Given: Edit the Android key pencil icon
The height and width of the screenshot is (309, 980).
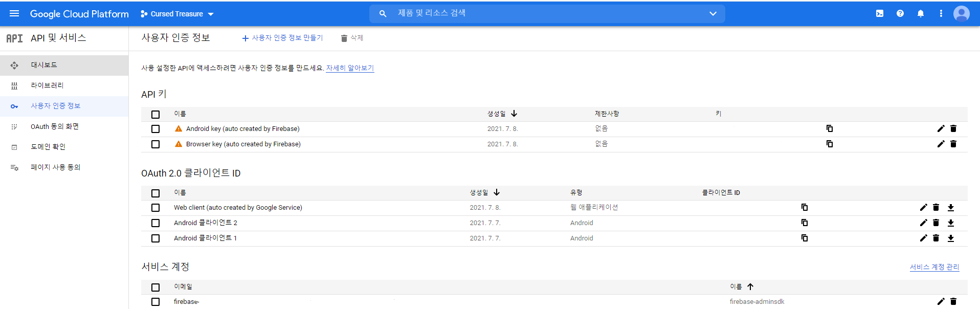Looking at the screenshot, I should pos(941,128).
